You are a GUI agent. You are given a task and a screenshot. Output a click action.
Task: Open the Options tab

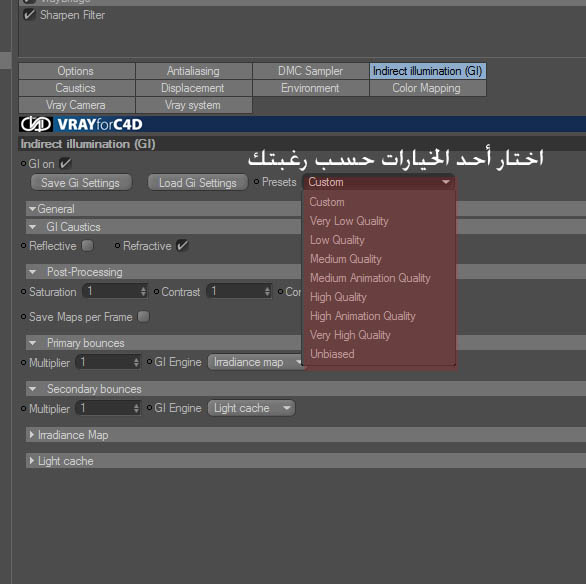(x=77, y=71)
